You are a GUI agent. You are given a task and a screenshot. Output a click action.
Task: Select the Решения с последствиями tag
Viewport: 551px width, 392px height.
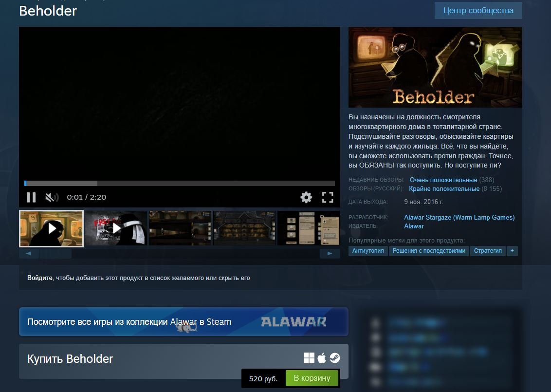[429, 251]
